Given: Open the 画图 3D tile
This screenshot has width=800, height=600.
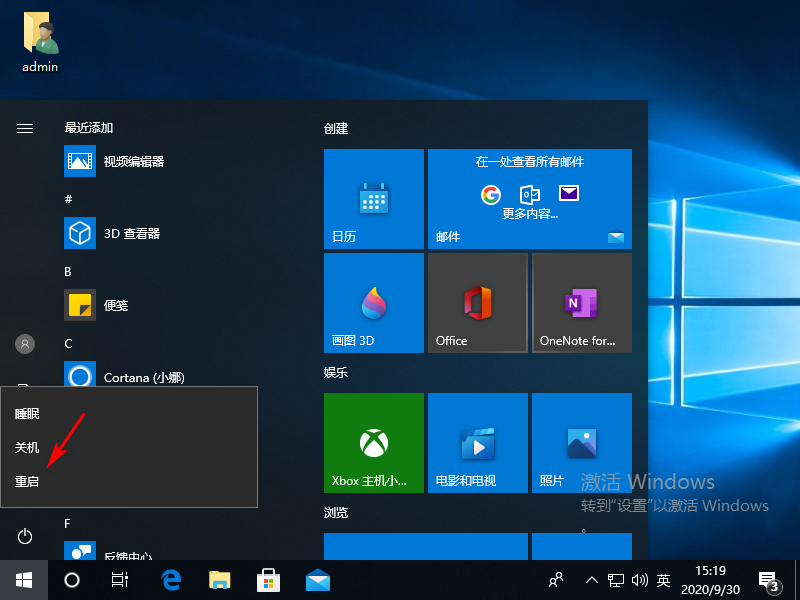Looking at the screenshot, I should click(x=373, y=303).
